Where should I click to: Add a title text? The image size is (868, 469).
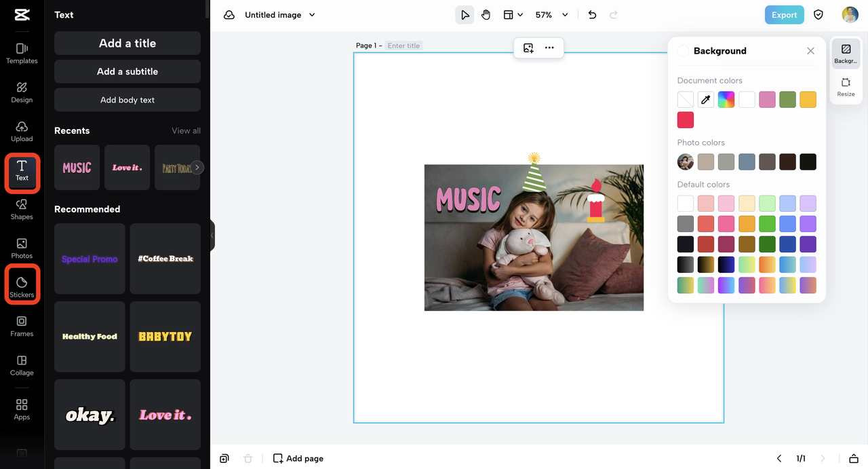point(127,43)
